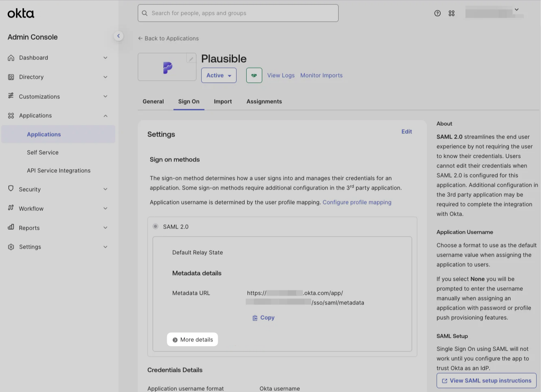Focus the people, apps and groups search field
This screenshot has width=541, height=392.
[x=238, y=13]
